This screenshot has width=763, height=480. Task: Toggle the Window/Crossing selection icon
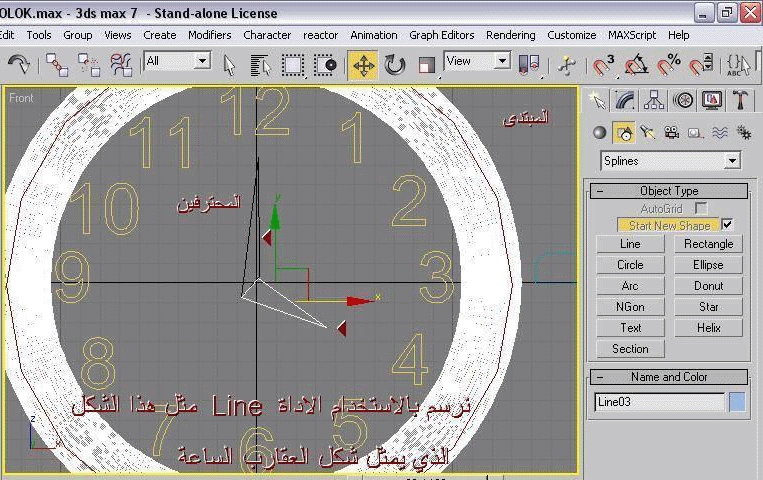pyautogui.click(x=325, y=65)
